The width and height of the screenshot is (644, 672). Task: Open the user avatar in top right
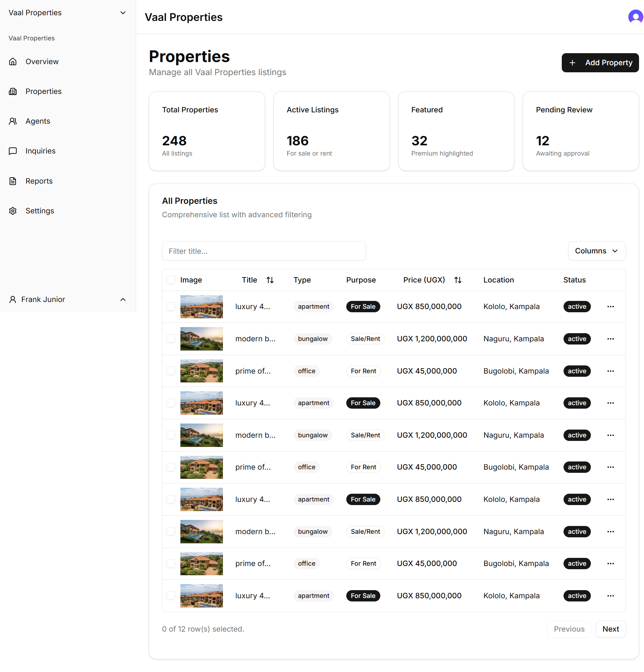click(635, 17)
